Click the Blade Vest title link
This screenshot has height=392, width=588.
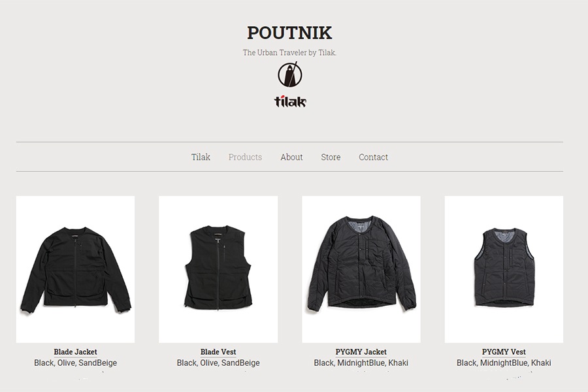point(218,352)
